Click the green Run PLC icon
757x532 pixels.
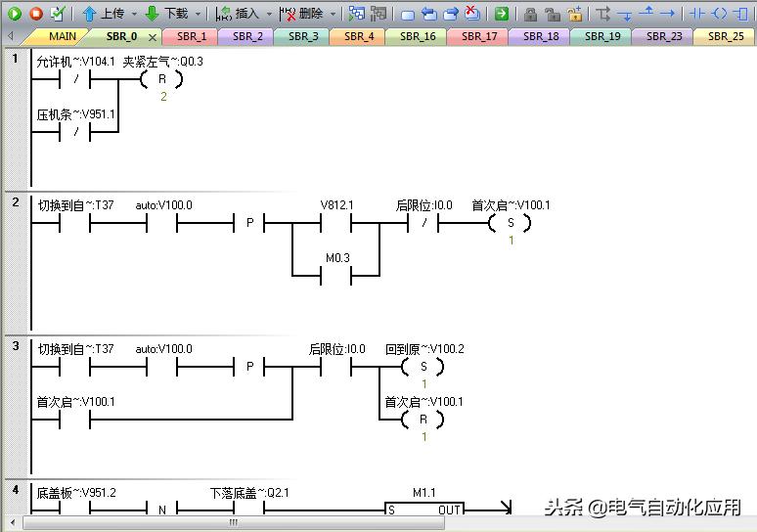[15, 14]
